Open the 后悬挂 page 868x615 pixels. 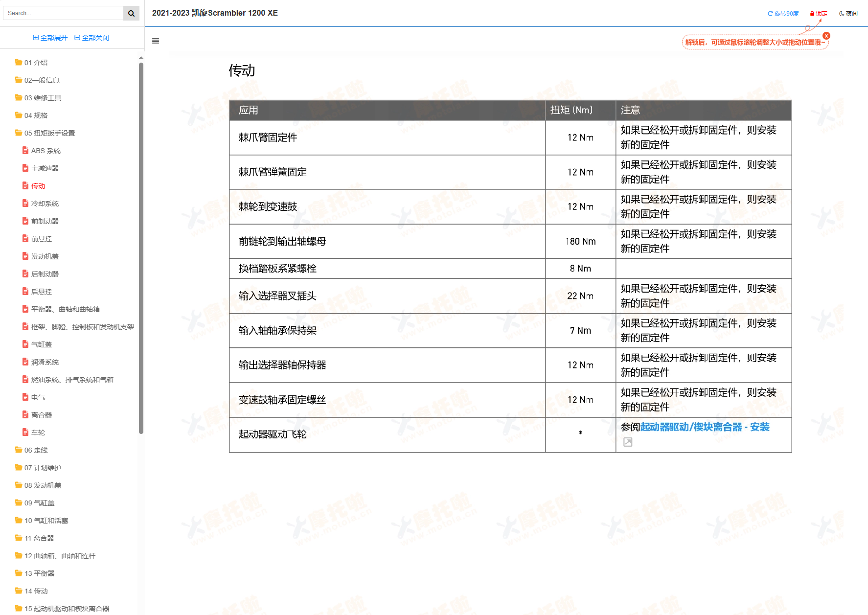coord(37,292)
